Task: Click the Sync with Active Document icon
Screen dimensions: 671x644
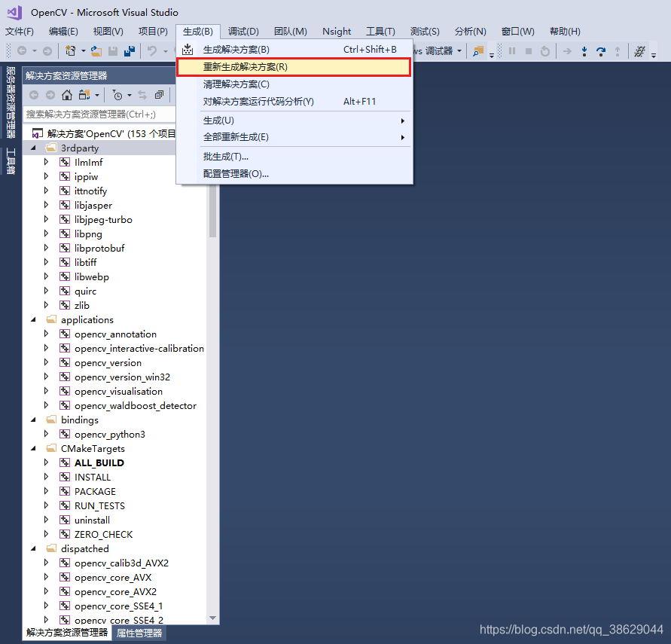Action: pos(142,95)
